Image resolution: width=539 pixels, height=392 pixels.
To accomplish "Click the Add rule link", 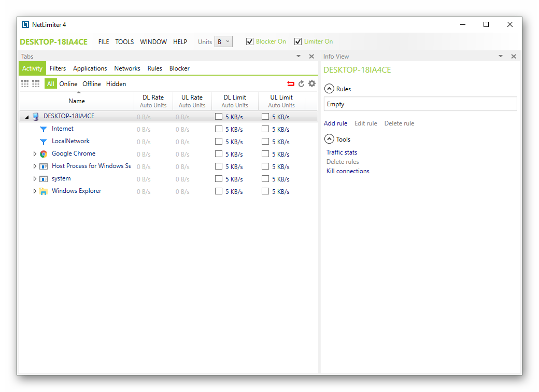I will [335, 123].
